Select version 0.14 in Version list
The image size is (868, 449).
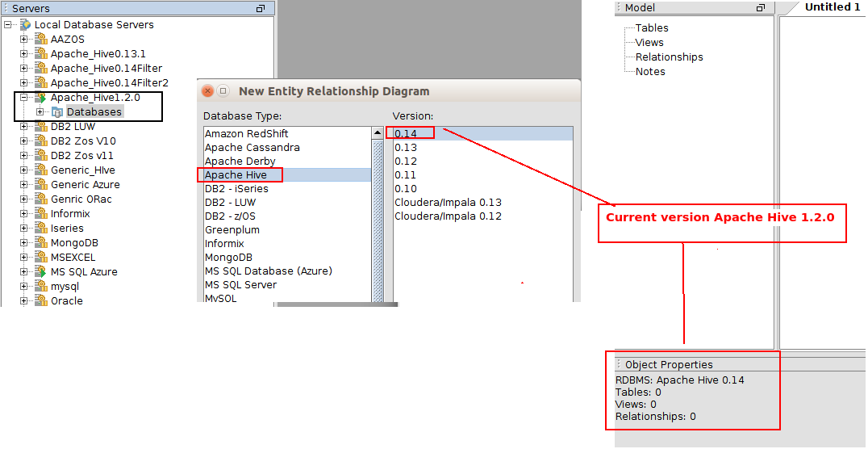(482, 133)
